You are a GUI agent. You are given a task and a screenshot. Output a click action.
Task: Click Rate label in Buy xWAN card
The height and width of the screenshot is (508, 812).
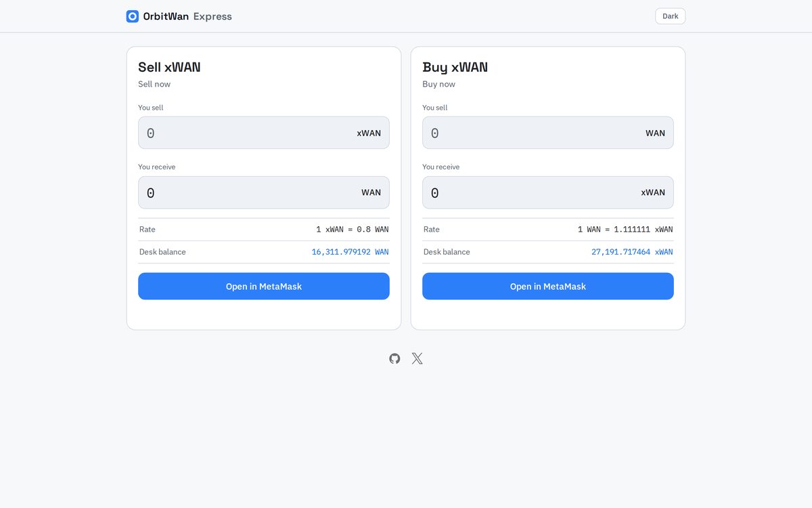(432, 230)
